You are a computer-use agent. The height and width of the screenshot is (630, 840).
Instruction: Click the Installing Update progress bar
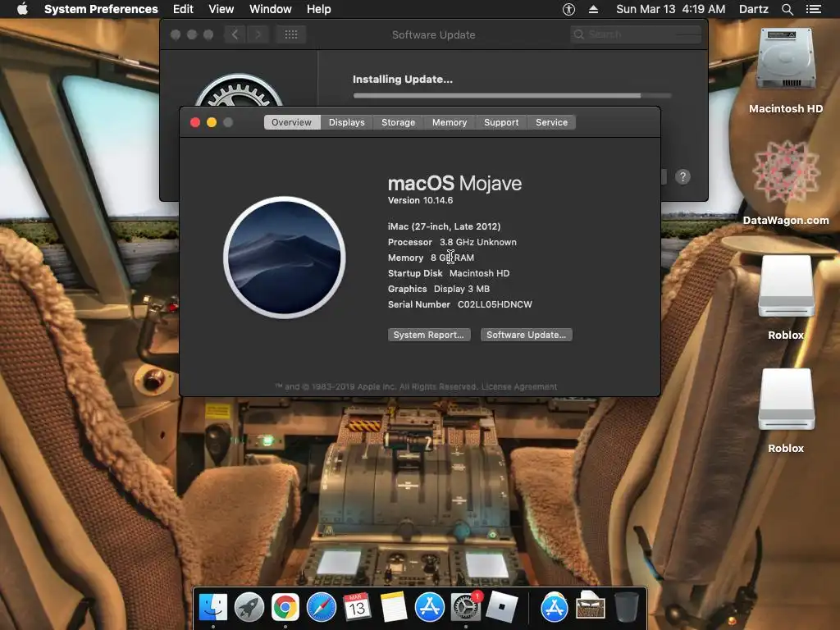click(x=512, y=96)
